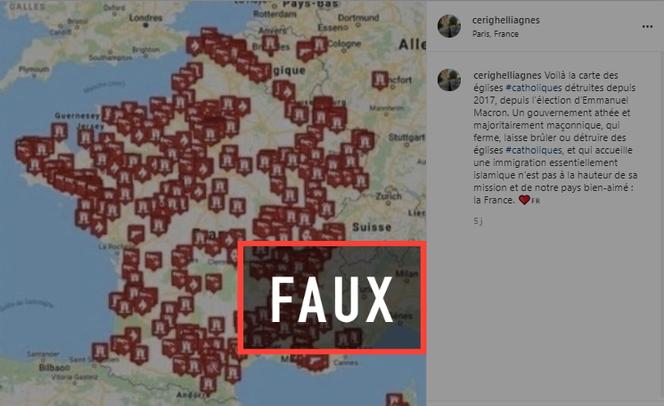664x406 pixels.
Task: Click the Zurich city label on the map
Action: tap(388, 196)
